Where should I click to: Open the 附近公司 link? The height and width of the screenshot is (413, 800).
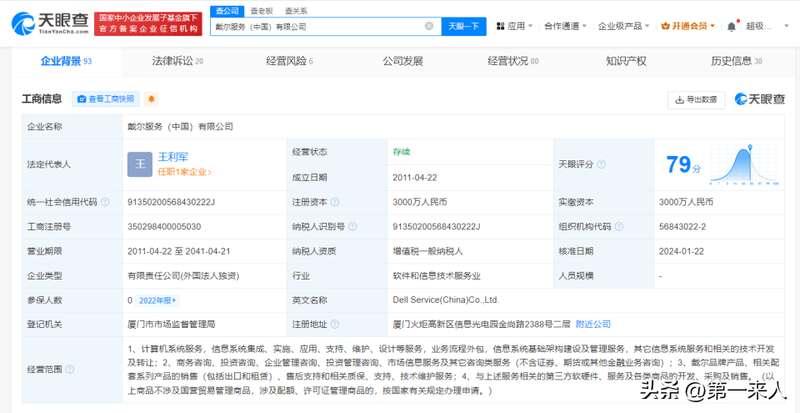coord(593,324)
